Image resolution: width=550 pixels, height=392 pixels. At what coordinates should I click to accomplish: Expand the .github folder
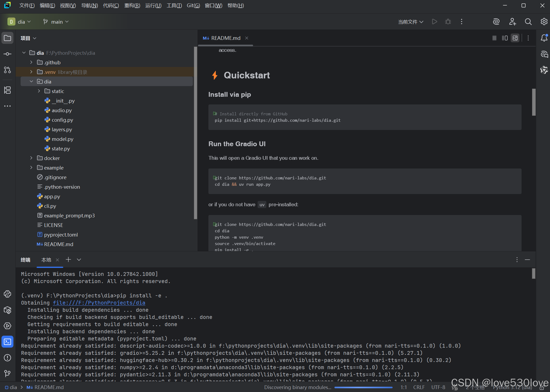(31, 62)
